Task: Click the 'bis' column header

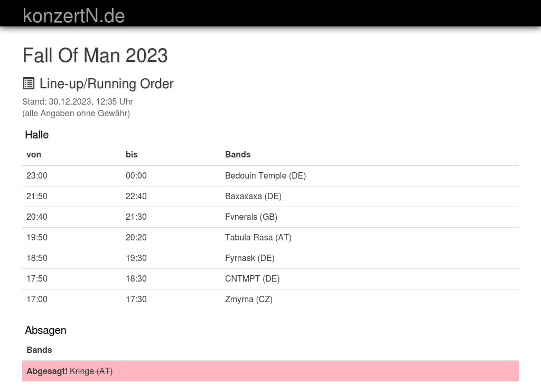Action: point(132,154)
